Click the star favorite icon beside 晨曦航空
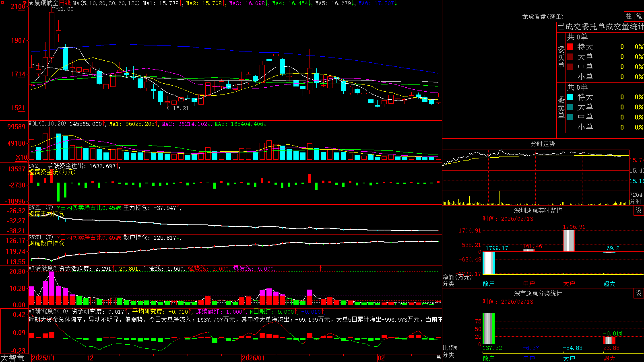Viewport: 644px width, 362px height. tap(31, 3)
